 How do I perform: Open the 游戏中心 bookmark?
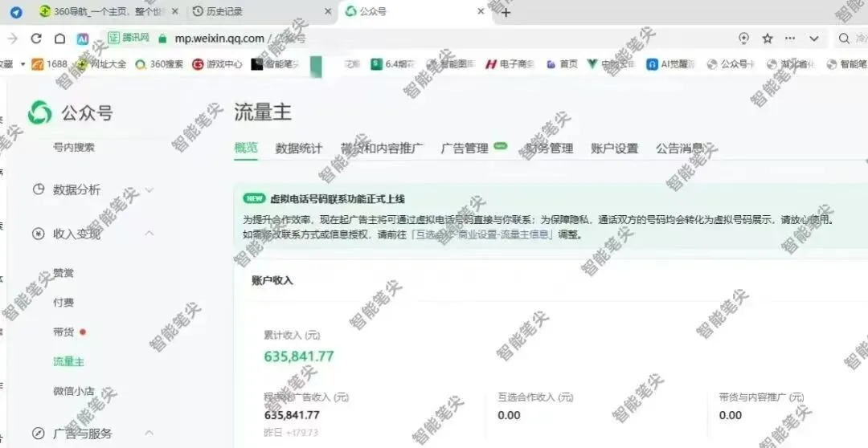point(217,64)
